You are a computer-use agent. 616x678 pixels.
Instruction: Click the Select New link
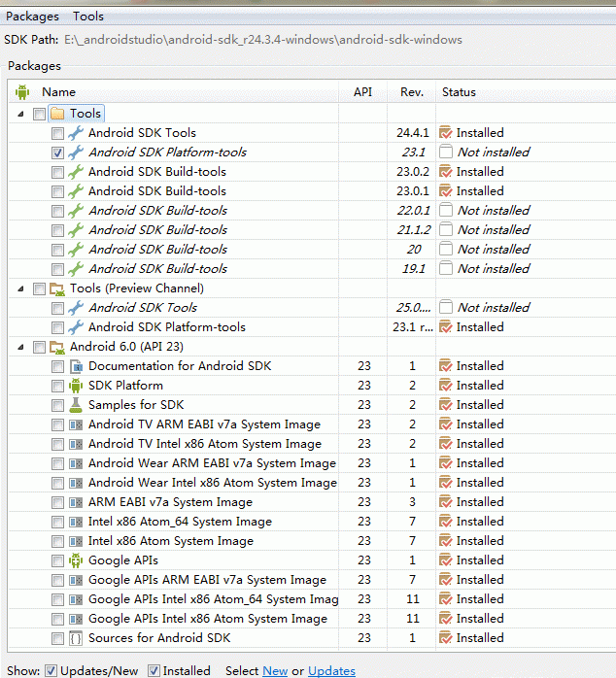(x=275, y=670)
